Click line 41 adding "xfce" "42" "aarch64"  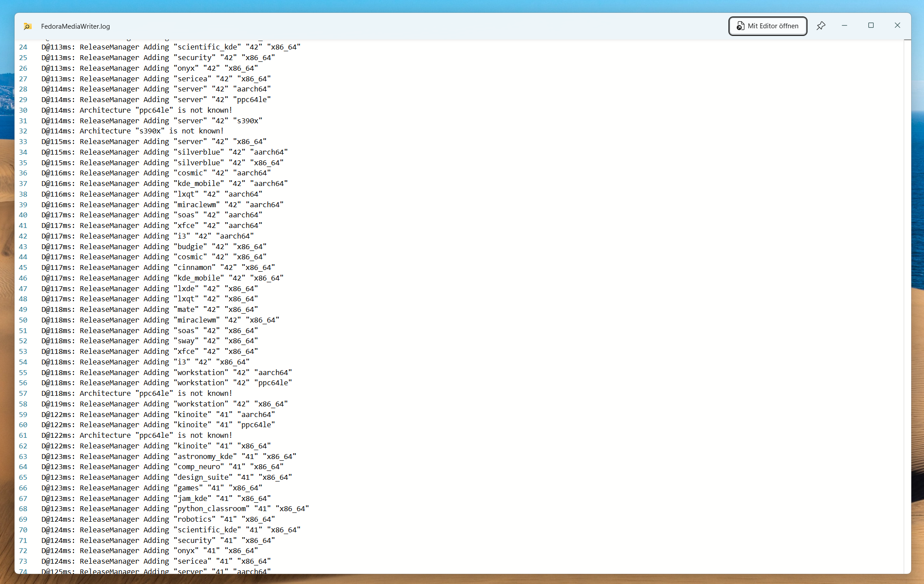tap(152, 226)
